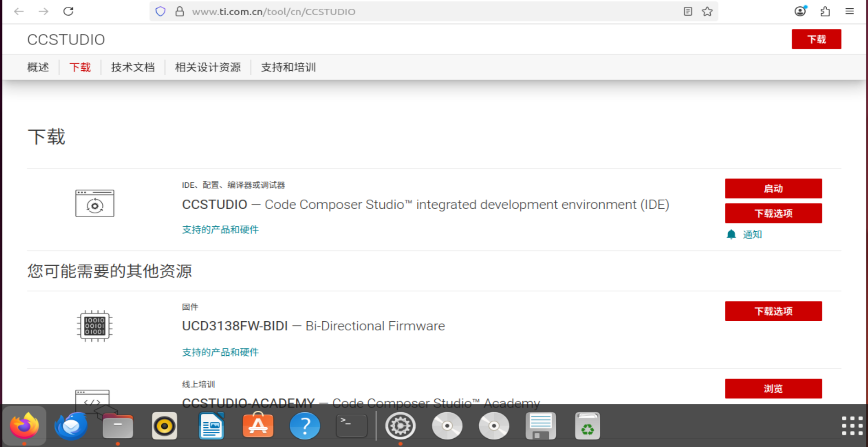Click the CCSTUDIO IDE product icon
The image size is (868, 447).
click(95, 203)
